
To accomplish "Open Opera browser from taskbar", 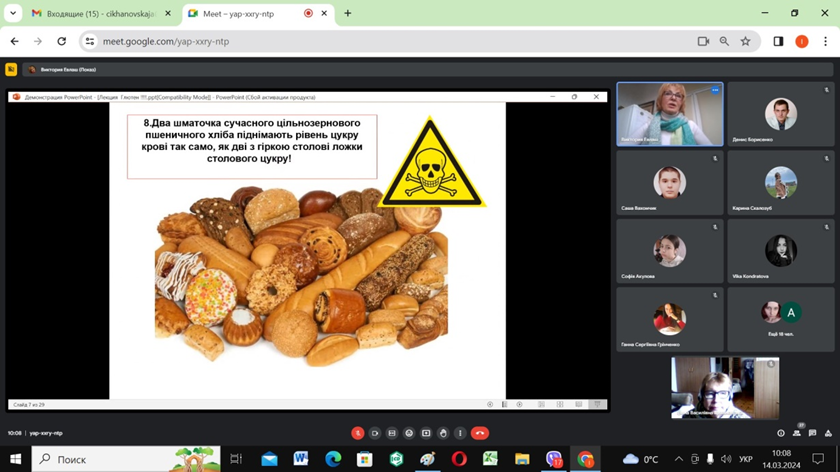I will [x=459, y=459].
